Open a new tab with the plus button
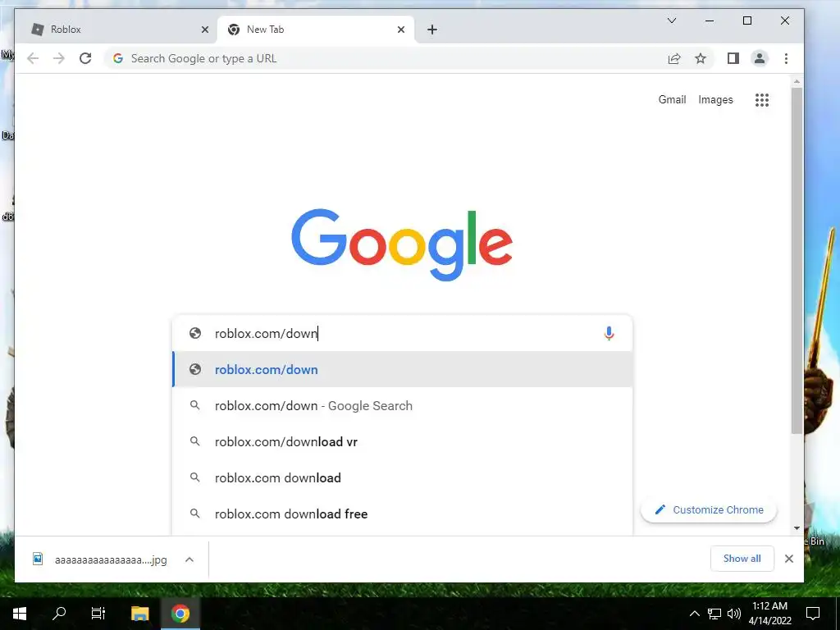The image size is (840, 630). [432, 30]
